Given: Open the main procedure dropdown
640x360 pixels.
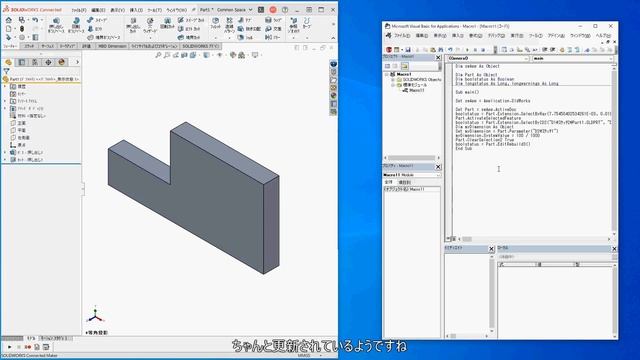Looking at the screenshot, I should click(611, 58).
